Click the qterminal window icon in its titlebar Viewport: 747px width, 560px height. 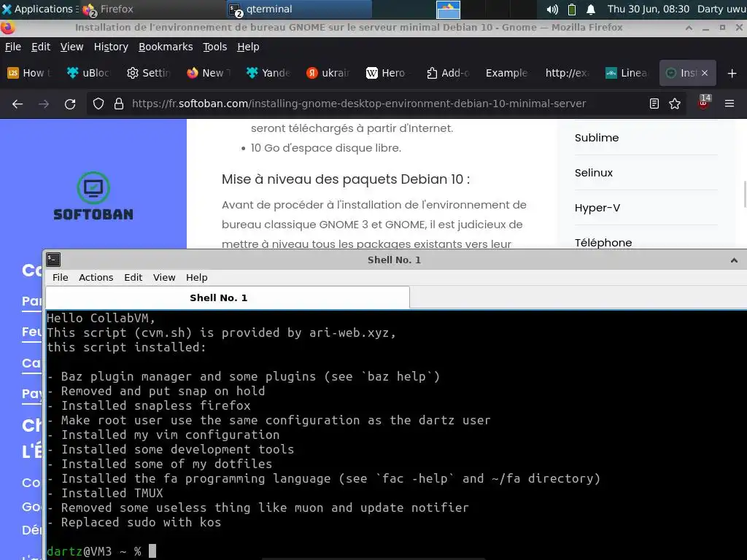tap(53, 260)
